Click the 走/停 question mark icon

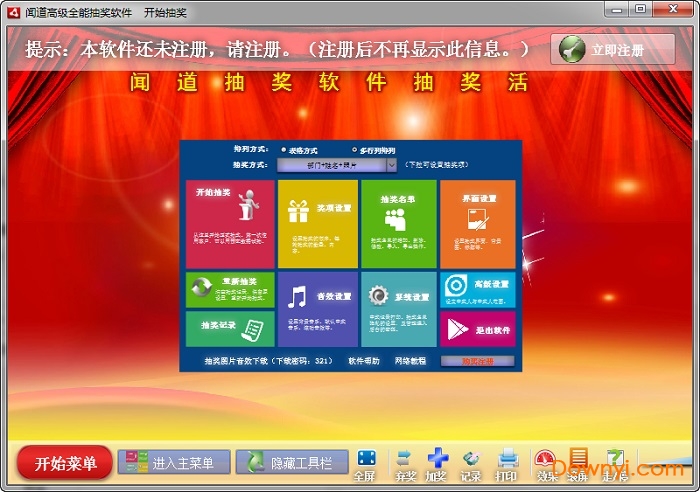tap(615, 465)
